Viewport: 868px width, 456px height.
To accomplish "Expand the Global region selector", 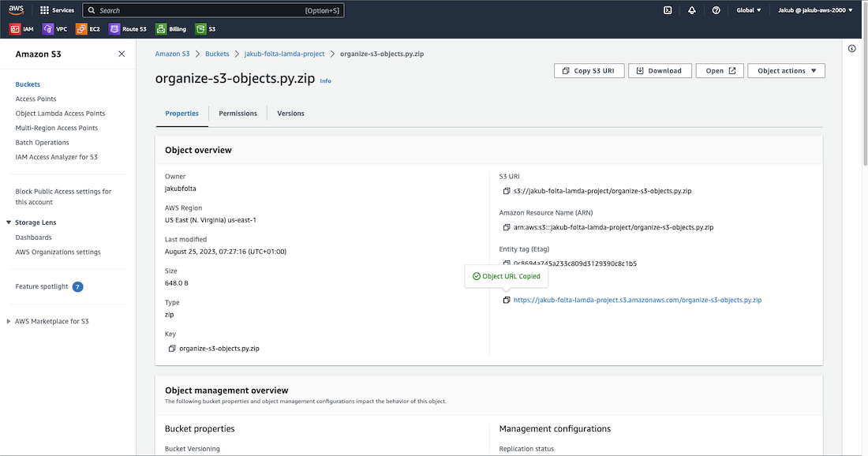I will 748,10.
